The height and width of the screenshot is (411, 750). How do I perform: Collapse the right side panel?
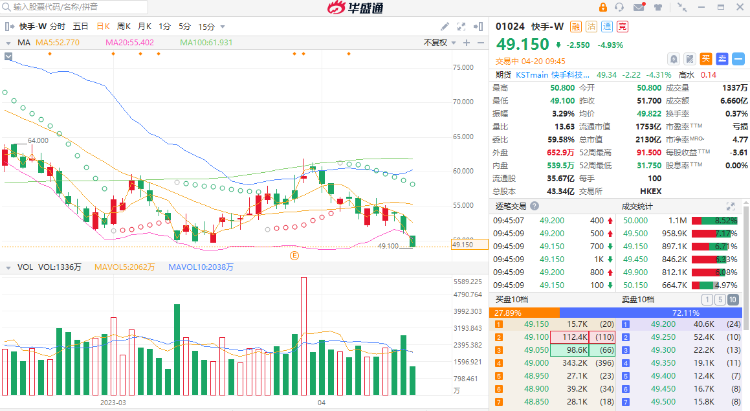pos(478,26)
